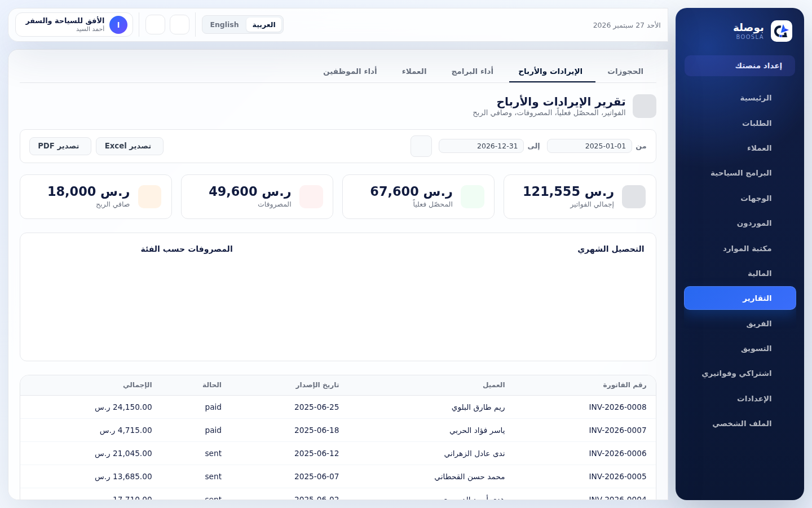
Task: Click the Boosla logo icon in sidebar
Action: coord(781,31)
